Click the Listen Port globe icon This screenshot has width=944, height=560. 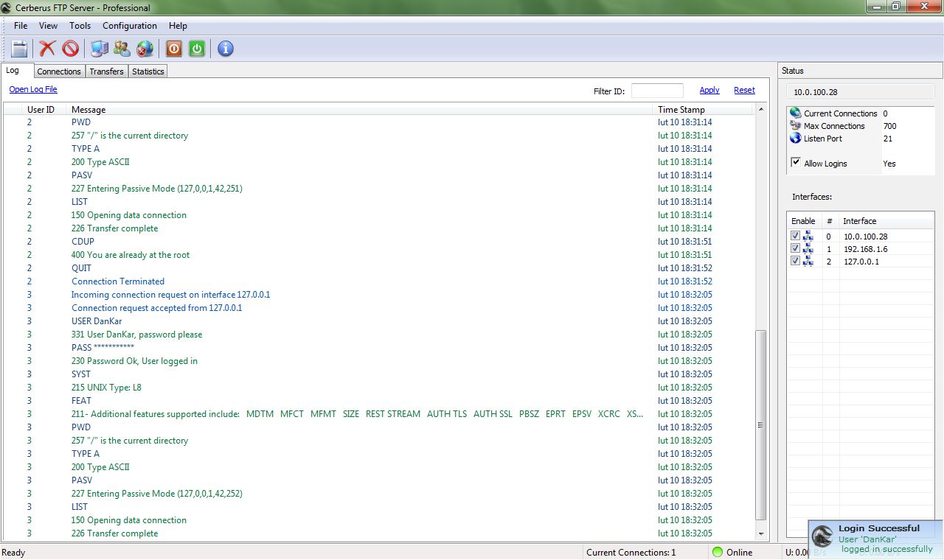(795, 138)
